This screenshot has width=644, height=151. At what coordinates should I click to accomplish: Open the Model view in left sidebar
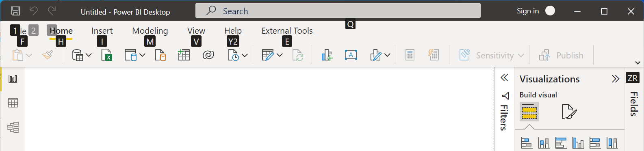tap(13, 127)
